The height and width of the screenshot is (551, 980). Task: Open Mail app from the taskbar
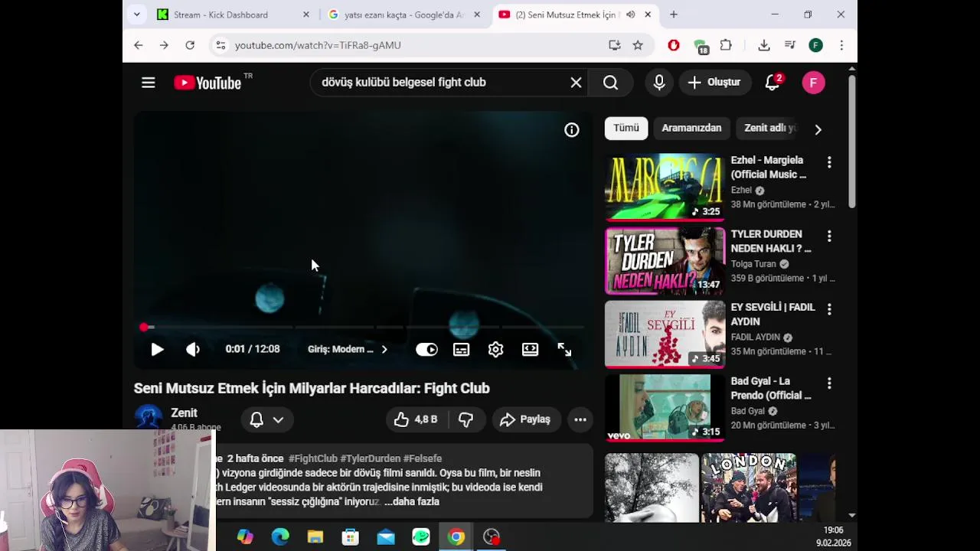coord(386,537)
